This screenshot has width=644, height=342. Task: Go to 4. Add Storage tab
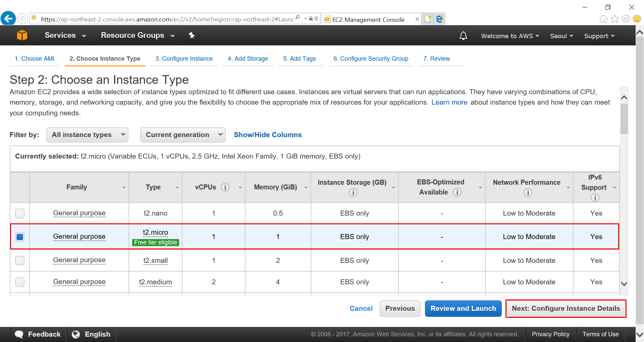coord(248,59)
